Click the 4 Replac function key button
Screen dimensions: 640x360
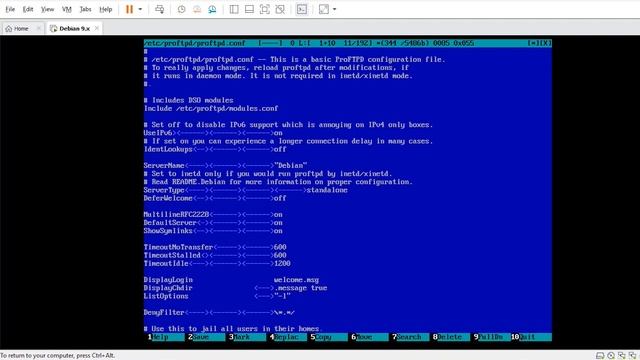point(287,337)
